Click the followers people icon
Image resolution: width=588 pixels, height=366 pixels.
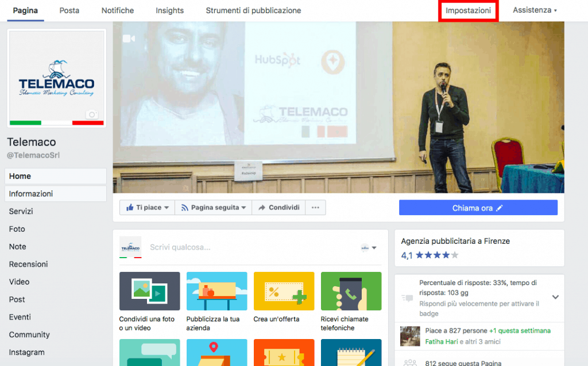410,362
